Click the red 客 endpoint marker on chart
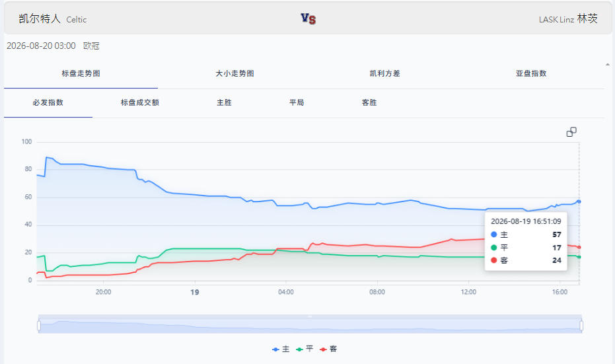This screenshot has width=615, height=364. point(579,247)
